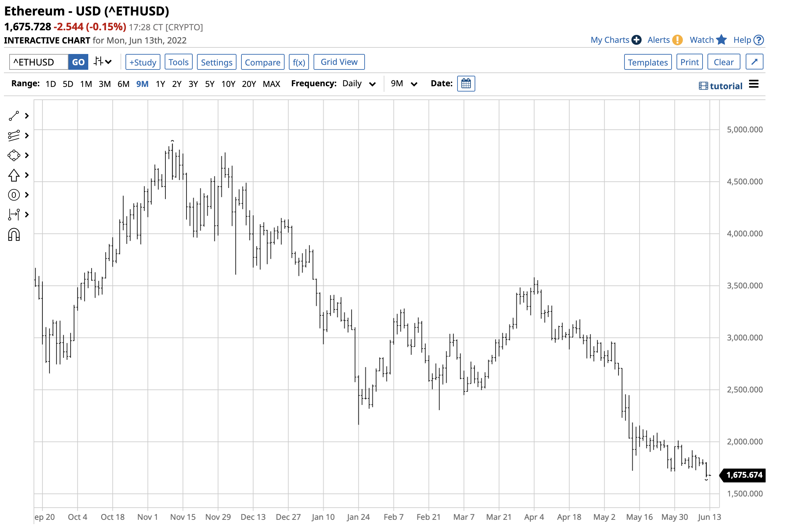
Task: Expand the channel tool options chevron
Action: 27,136
